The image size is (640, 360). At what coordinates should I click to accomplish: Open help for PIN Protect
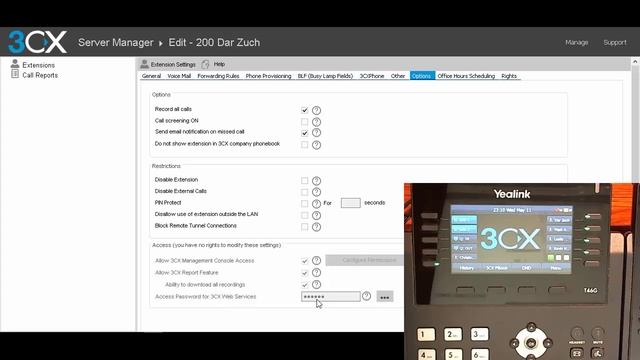316,204
